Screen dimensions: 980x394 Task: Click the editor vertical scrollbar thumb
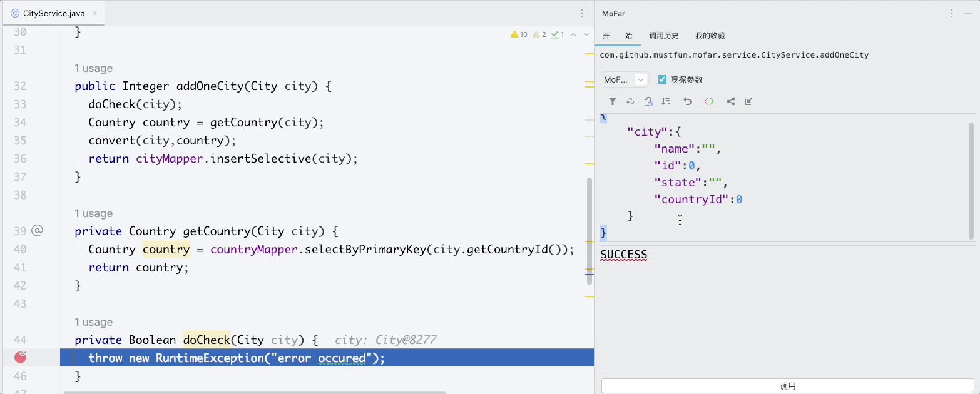pos(590,231)
